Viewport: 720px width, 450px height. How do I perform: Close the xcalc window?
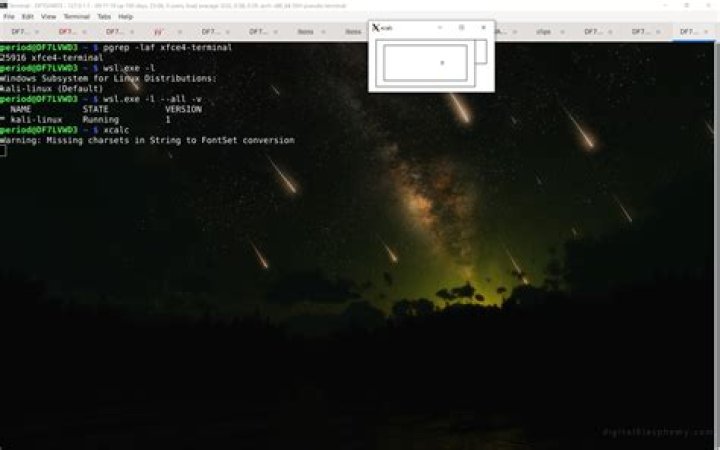tap(484, 28)
